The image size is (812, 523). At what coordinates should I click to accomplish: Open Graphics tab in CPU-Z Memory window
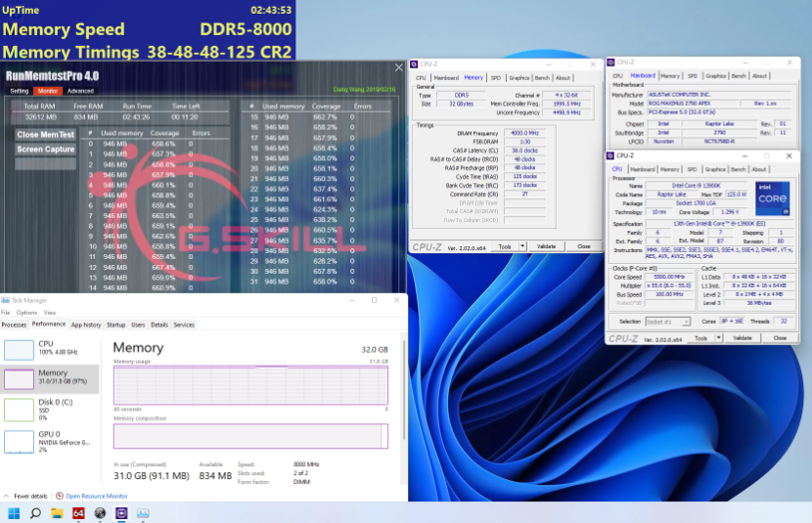[x=519, y=78]
